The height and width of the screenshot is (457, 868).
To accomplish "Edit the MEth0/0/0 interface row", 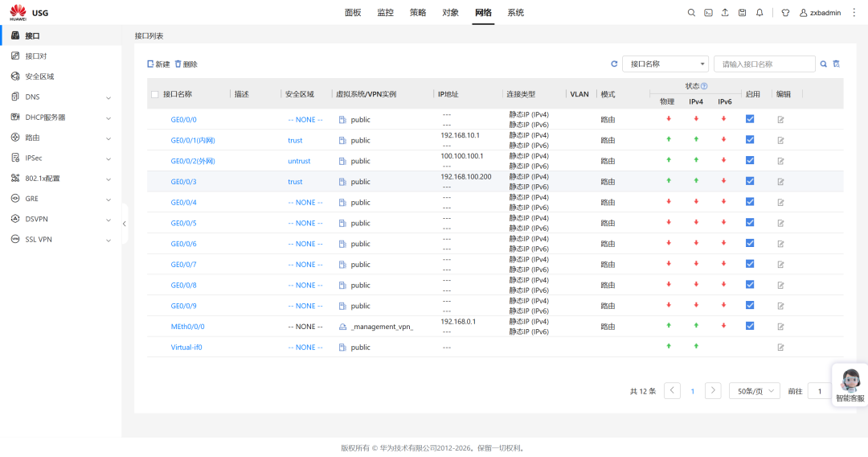I will pos(780,327).
